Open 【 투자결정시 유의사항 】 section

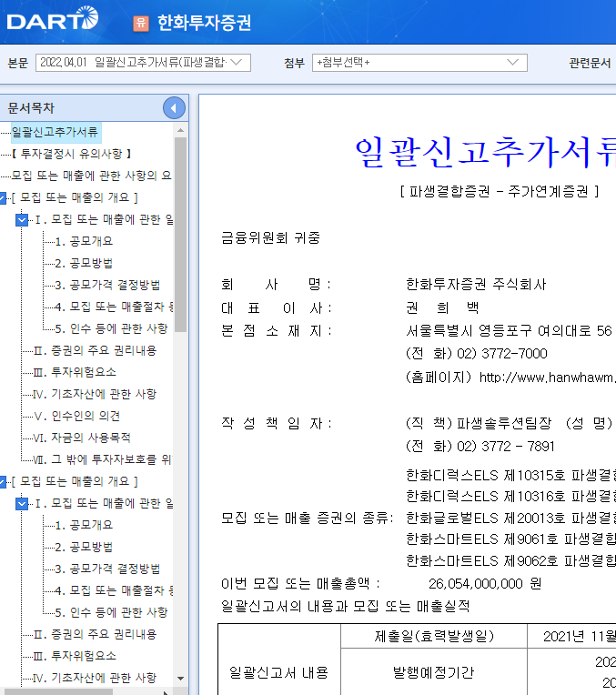pos(71,154)
